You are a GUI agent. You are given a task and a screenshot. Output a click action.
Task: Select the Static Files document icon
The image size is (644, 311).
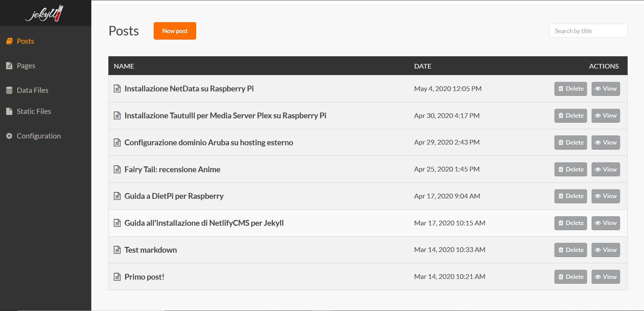(x=9, y=111)
